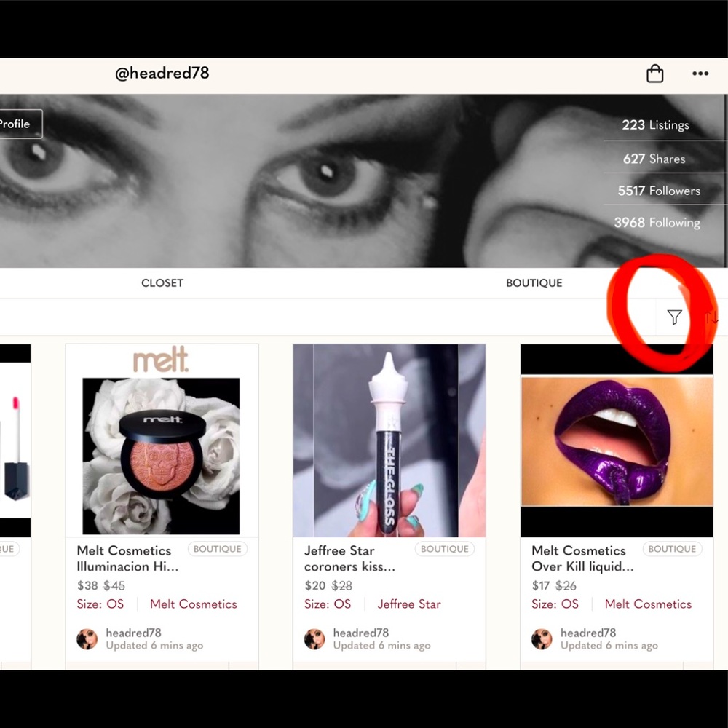Click the $38 price on Illuminacion listing
Screen dimensions: 728x728
(x=87, y=585)
